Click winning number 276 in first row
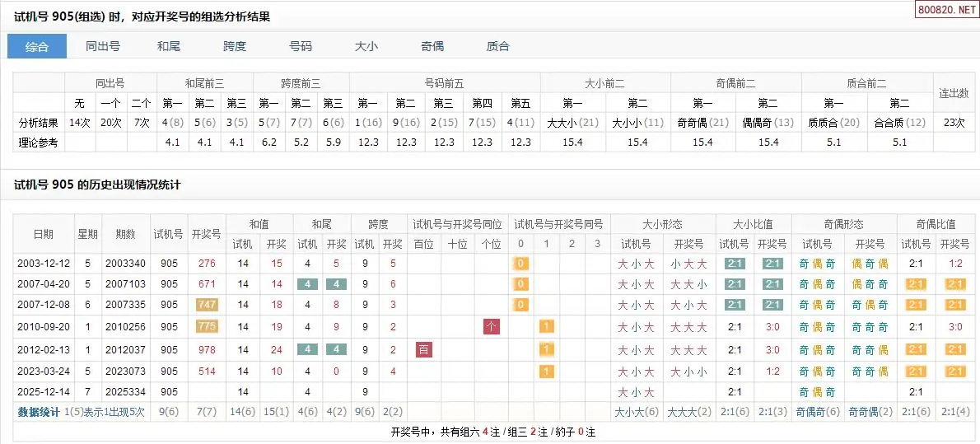This screenshot has width=980, height=444. (207, 264)
